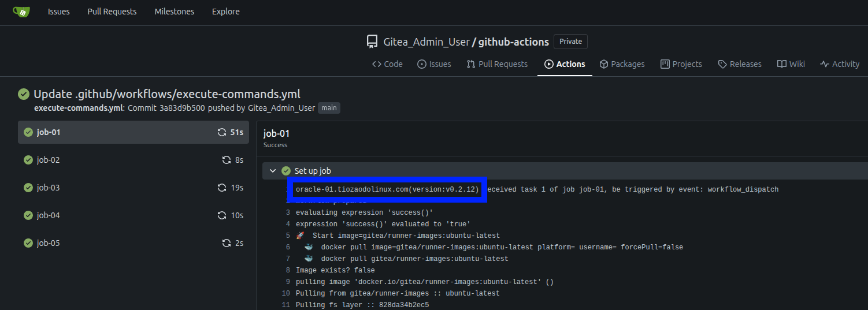
Task: Switch to the repository Pull Requests tab
Action: pos(497,64)
